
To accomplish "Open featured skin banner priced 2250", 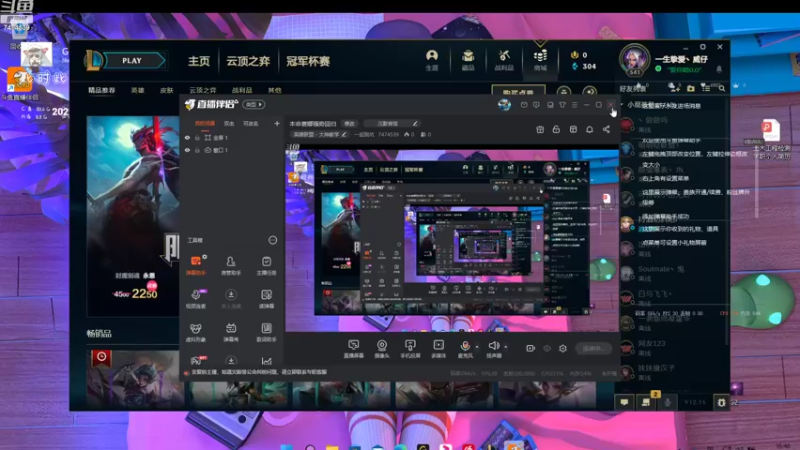I will click(133, 216).
